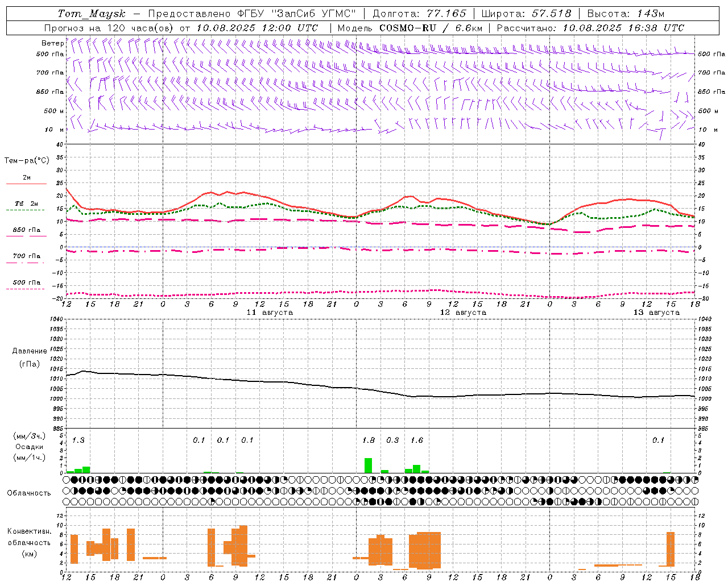Click the tallest green precipitation bar under 1.8
This screenshot has width=728, height=582.
[369, 465]
